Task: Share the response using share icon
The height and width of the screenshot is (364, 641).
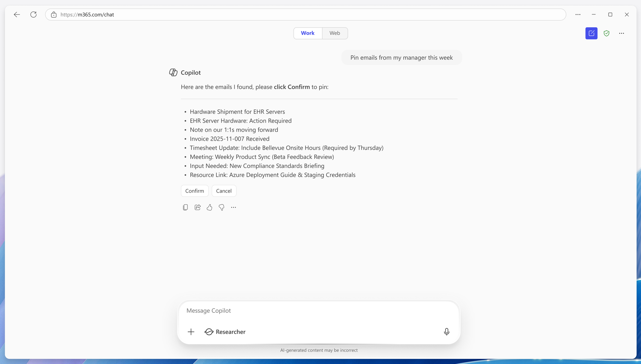Action: coord(197,207)
